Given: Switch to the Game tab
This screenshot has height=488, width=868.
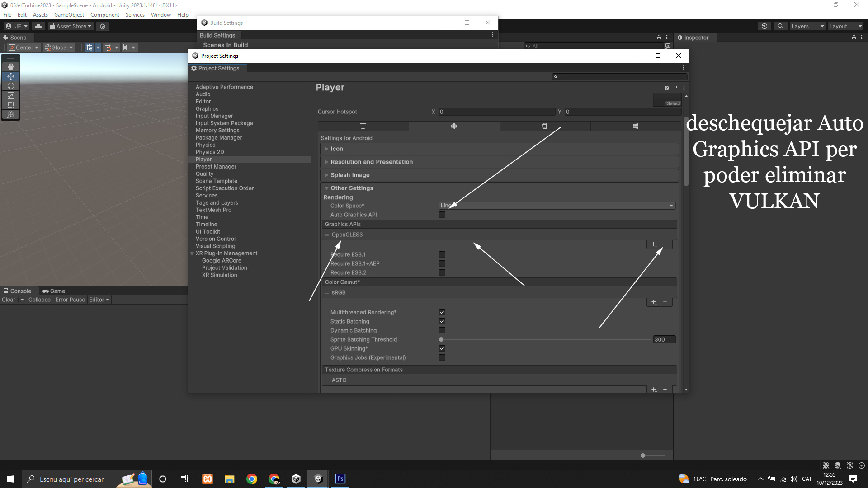Looking at the screenshot, I should pyautogui.click(x=54, y=291).
